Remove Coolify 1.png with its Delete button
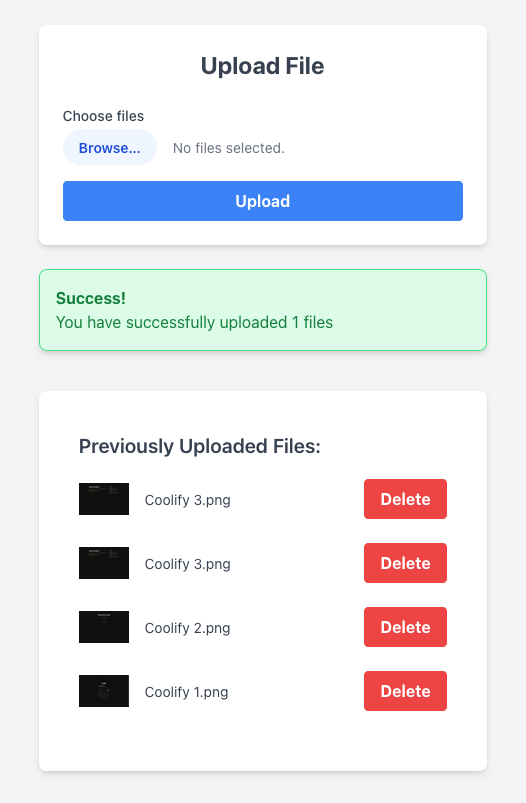This screenshot has height=803, width=526. pos(405,691)
